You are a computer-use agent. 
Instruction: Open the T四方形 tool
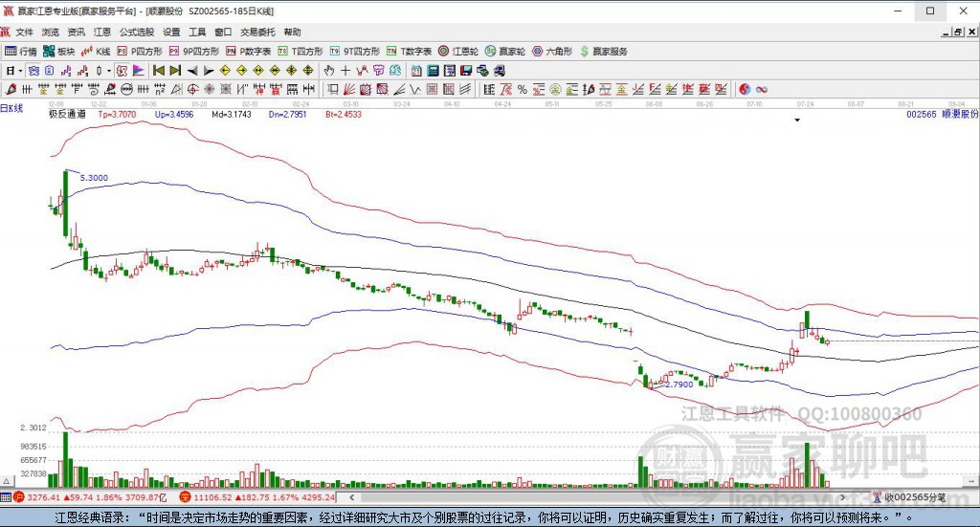(x=301, y=52)
